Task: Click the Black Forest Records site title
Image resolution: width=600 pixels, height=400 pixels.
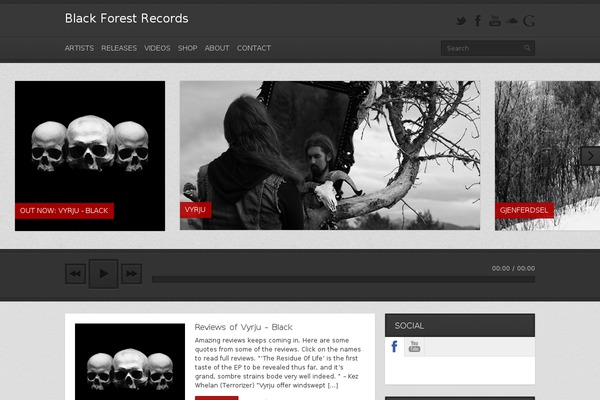Action: tap(127, 18)
